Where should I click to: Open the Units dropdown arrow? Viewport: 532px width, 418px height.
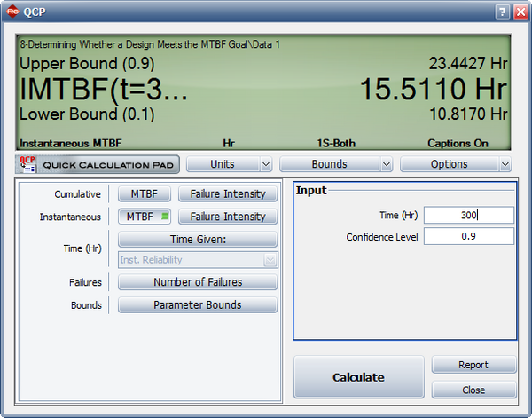[x=266, y=165]
